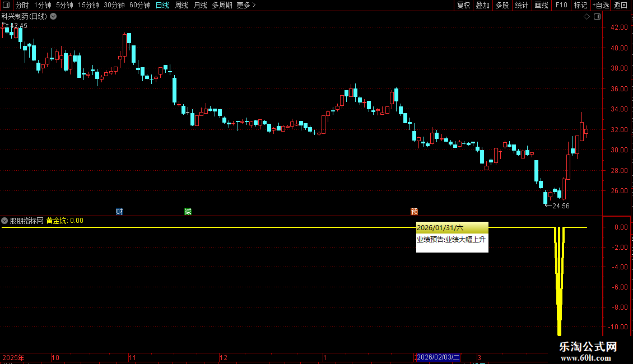Open the 画线 drawing tools
Viewport: 633px width, 364px height.
(541, 5)
